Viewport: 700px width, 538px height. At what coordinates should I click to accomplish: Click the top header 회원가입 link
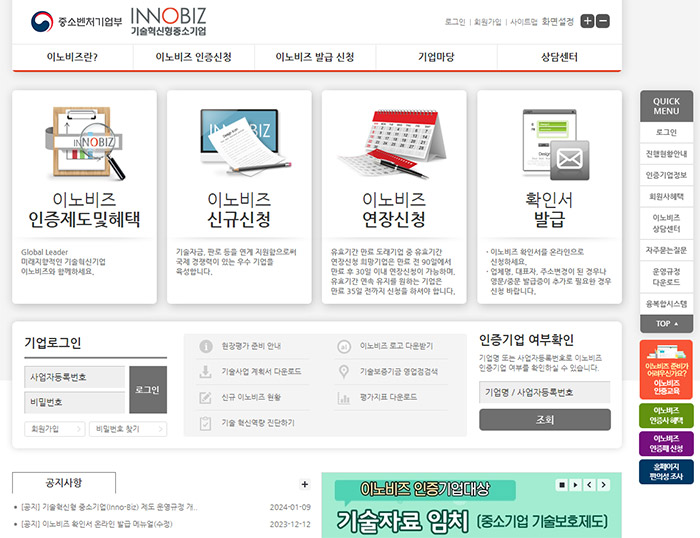(x=488, y=22)
